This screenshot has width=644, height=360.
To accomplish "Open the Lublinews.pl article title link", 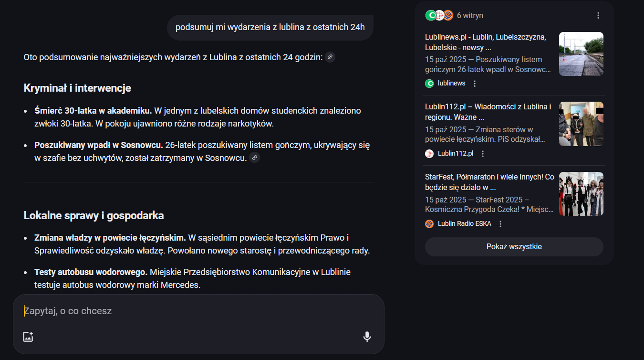I will coord(486,42).
